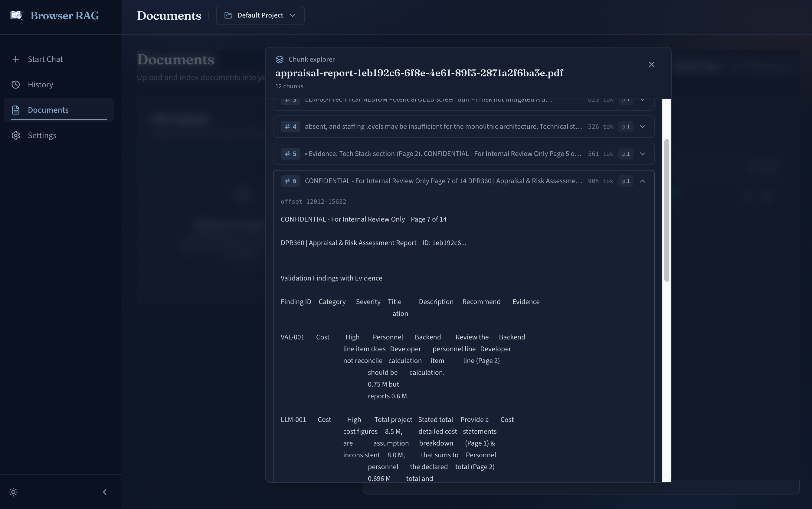Click the 'offset 12012–15632' text
This screenshot has width=812, height=509.
coord(313,202)
